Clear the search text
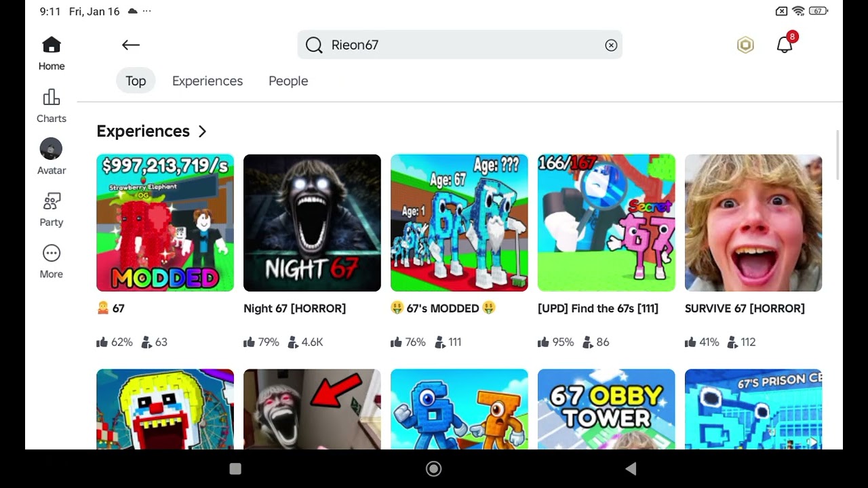868x488 pixels. pyautogui.click(x=611, y=45)
